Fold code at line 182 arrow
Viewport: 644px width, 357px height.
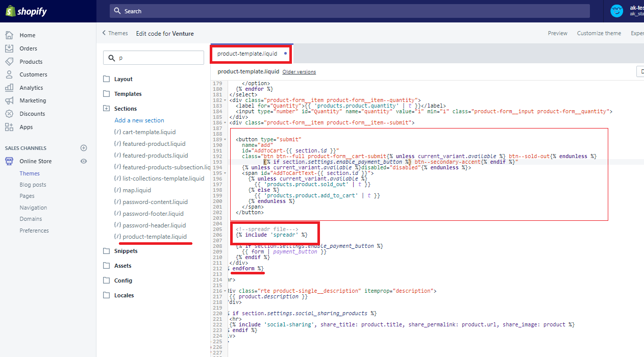pos(226,100)
